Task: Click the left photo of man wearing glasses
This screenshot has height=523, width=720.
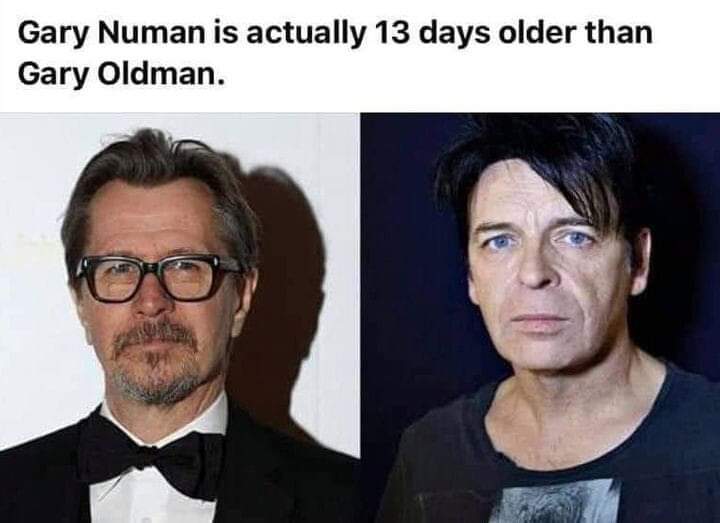Action: click(x=180, y=318)
